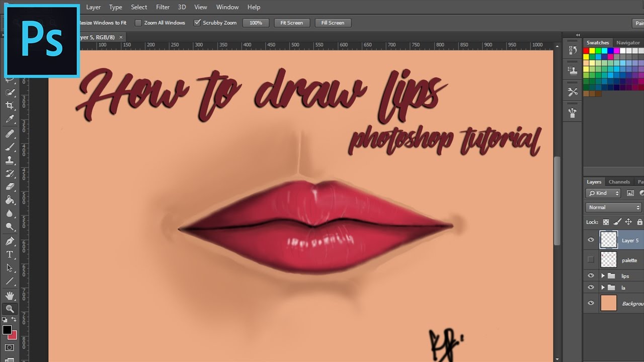Select the Line tool
The height and width of the screenshot is (362, 644).
[10, 281]
